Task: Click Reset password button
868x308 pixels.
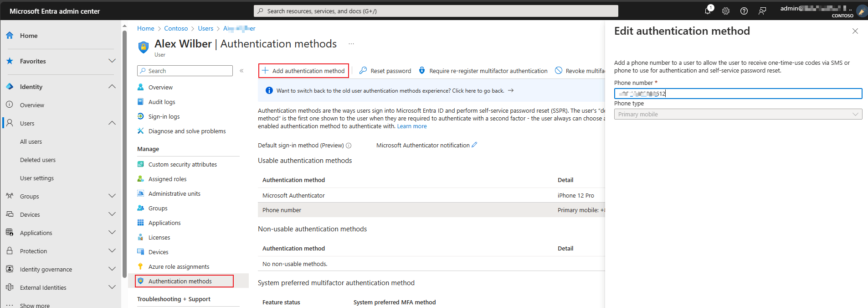Action: (385, 71)
